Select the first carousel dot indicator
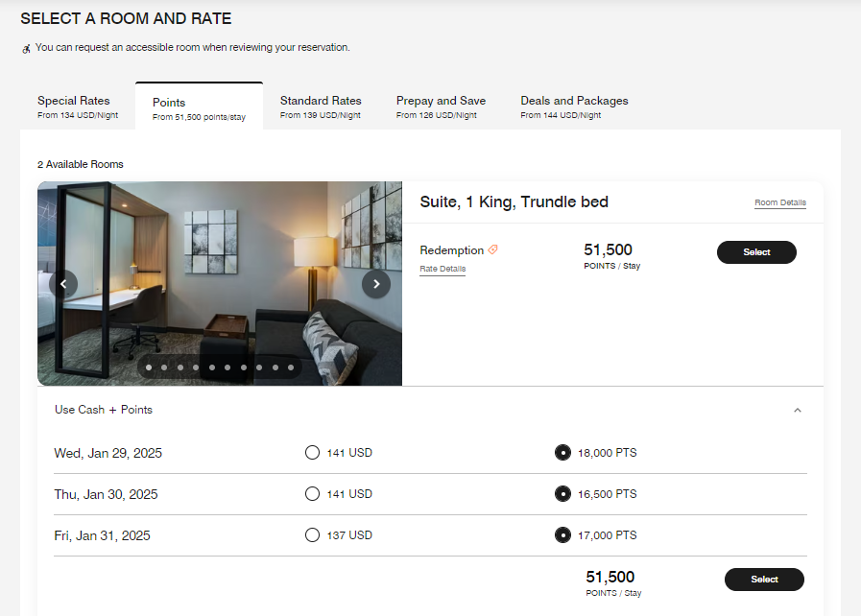Screen dimensions: 861x616 149,367
